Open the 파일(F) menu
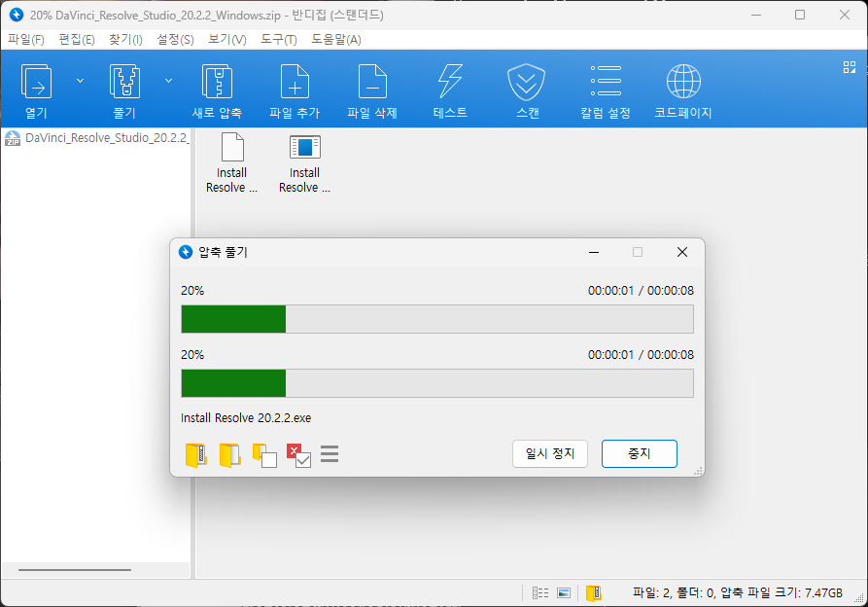This screenshot has width=868, height=607. 26,39
